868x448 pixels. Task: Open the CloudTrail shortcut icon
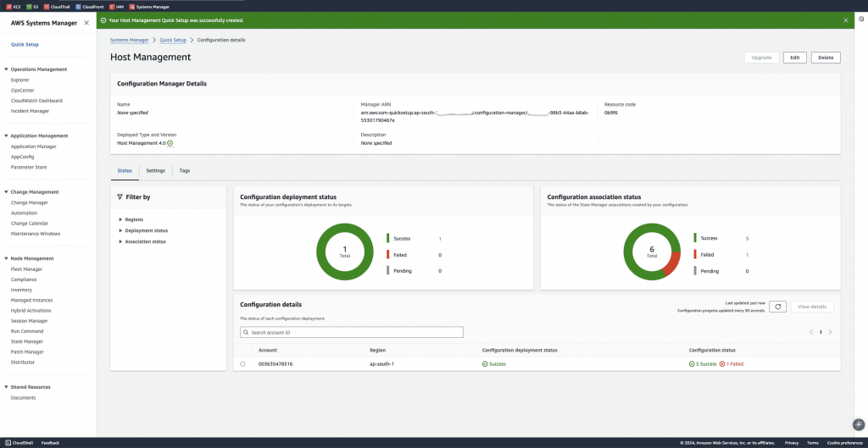(47, 7)
